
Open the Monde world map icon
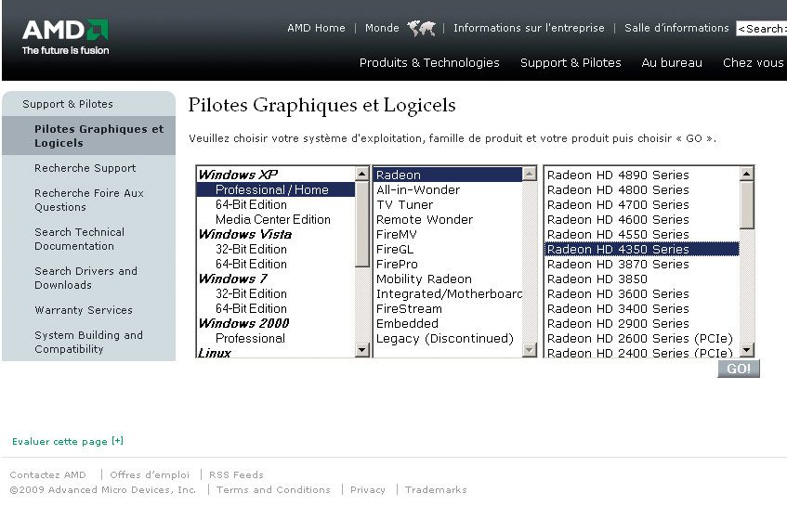tap(421, 28)
